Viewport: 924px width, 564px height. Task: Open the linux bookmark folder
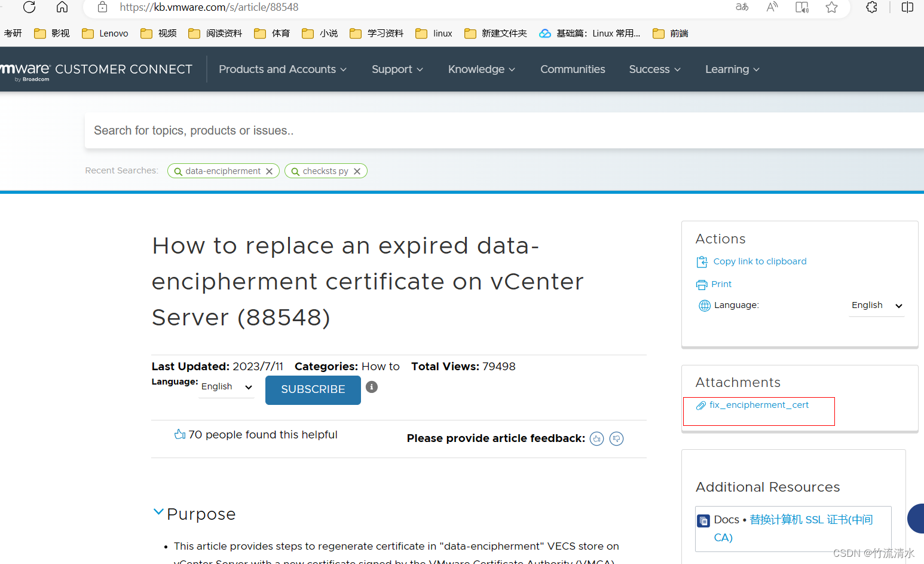(434, 33)
